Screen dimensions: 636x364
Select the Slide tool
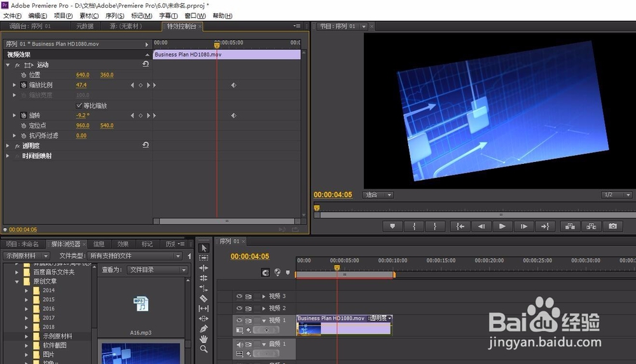coord(204,319)
